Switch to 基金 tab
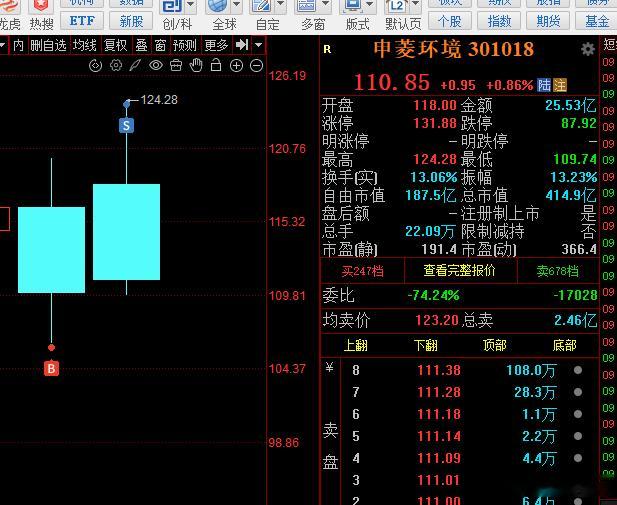This screenshot has width=617, height=505. coord(596,21)
